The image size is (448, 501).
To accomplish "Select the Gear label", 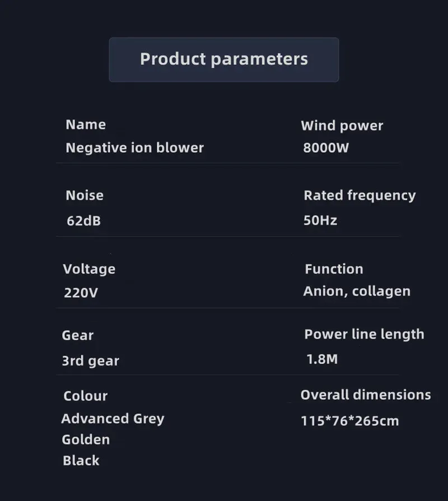I will click(x=78, y=335).
